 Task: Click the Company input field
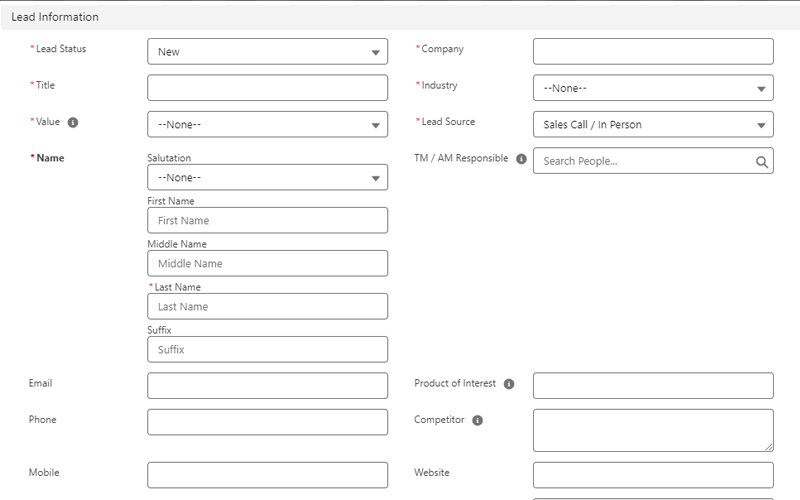click(653, 52)
